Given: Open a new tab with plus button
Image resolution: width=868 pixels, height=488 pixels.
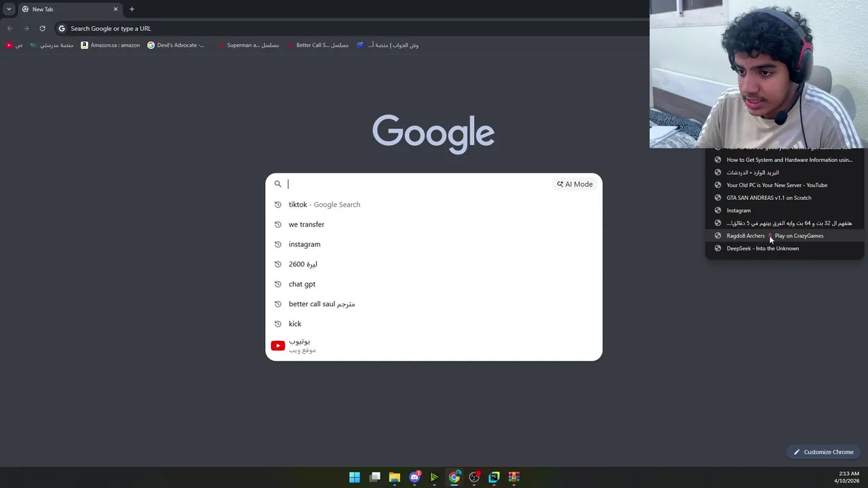Looking at the screenshot, I should [132, 9].
